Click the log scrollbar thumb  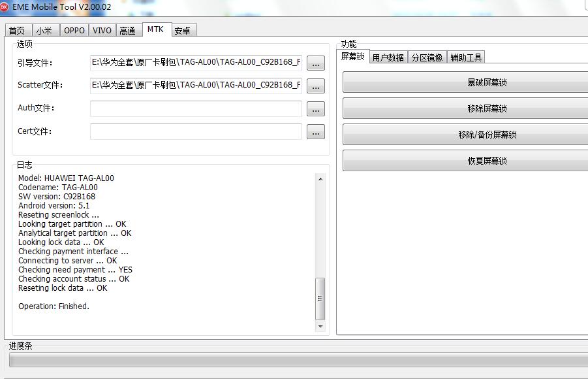tap(320, 299)
